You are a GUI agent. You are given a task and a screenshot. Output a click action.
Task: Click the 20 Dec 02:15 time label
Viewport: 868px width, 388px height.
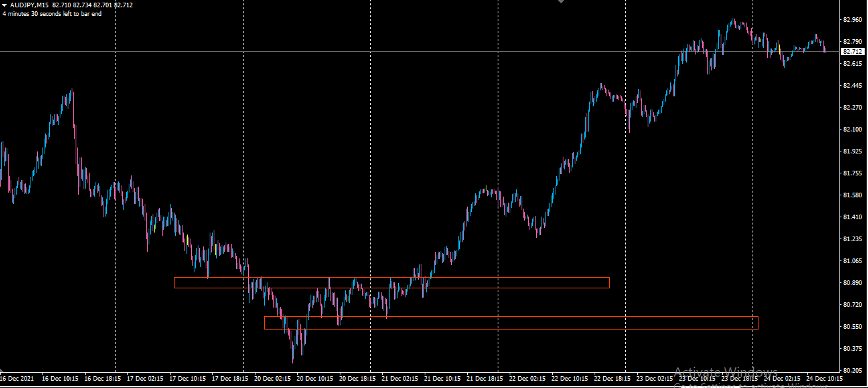click(x=273, y=379)
